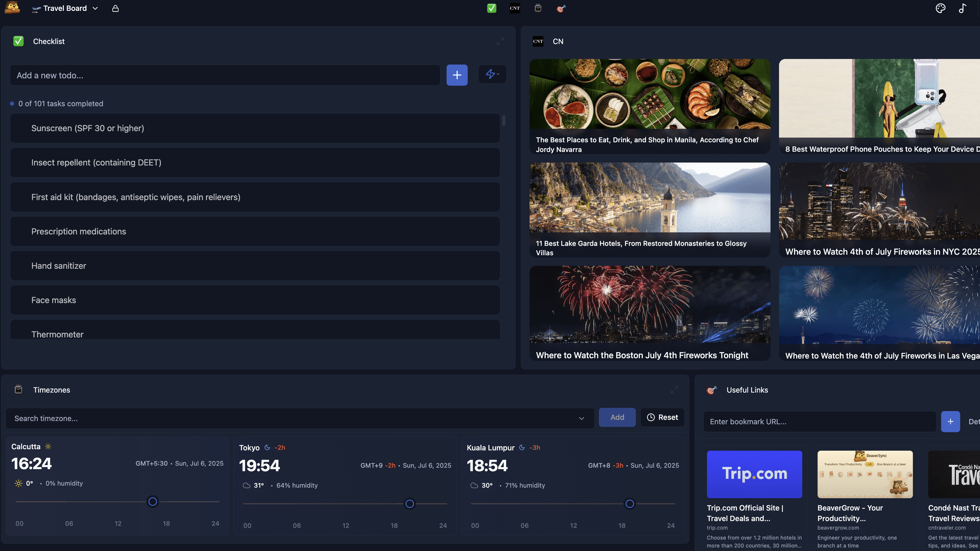Viewport: 980px width, 551px height.
Task: Toggle the board lock icon
Action: (115, 9)
